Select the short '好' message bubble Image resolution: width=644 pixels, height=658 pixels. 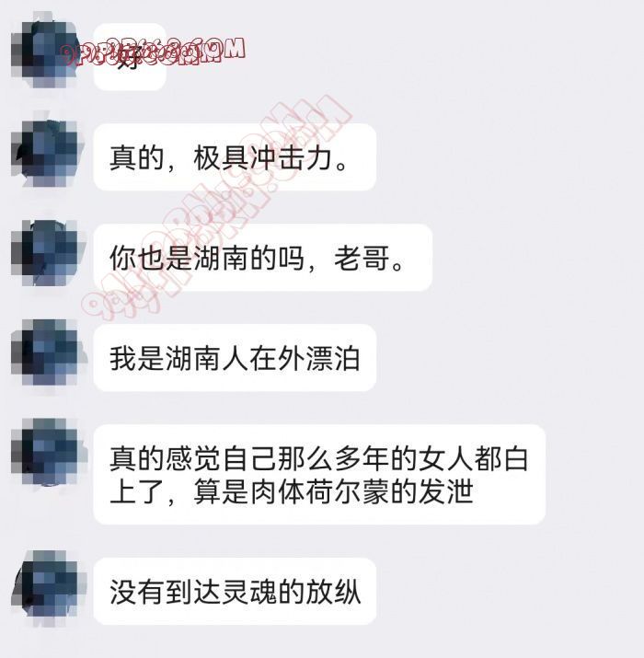(130, 57)
